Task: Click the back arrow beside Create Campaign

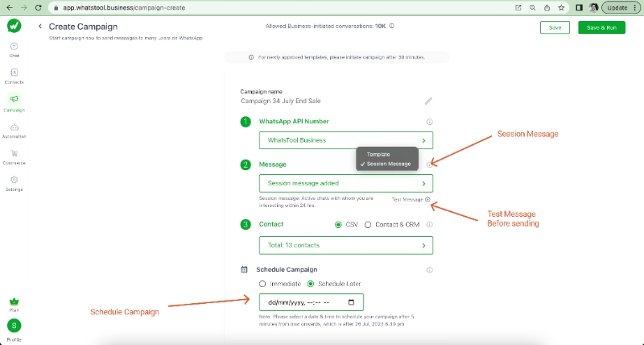Action: pos(40,27)
